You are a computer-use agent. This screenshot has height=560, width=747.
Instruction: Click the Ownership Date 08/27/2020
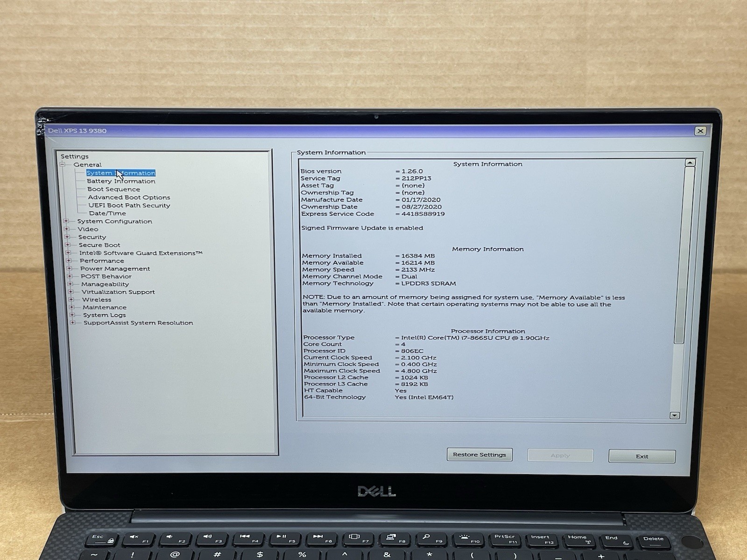pyautogui.click(x=422, y=207)
